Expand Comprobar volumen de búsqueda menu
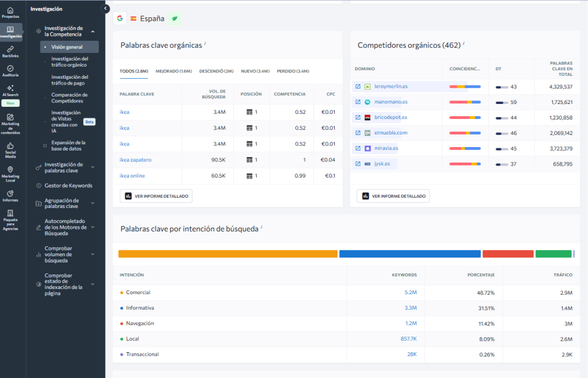The height and width of the screenshot is (378, 588). click(x=93, y=254)
